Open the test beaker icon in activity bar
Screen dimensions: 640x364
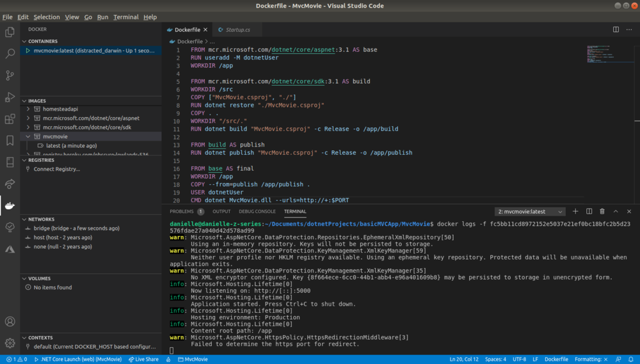(10, 227)
